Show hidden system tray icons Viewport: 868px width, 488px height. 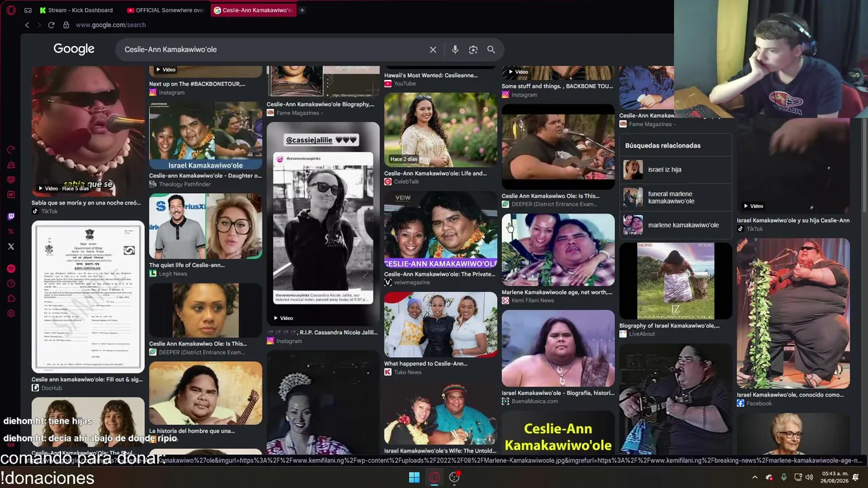pos(755,477)
